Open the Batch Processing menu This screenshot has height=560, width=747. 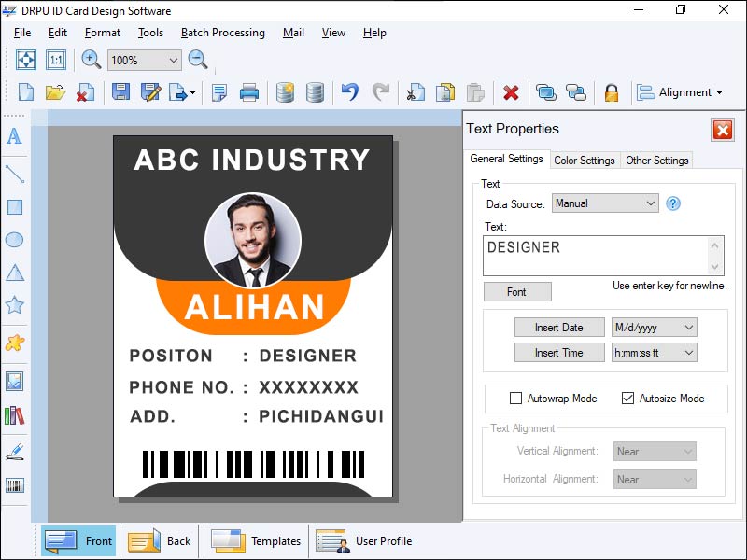tap(223, 33)
